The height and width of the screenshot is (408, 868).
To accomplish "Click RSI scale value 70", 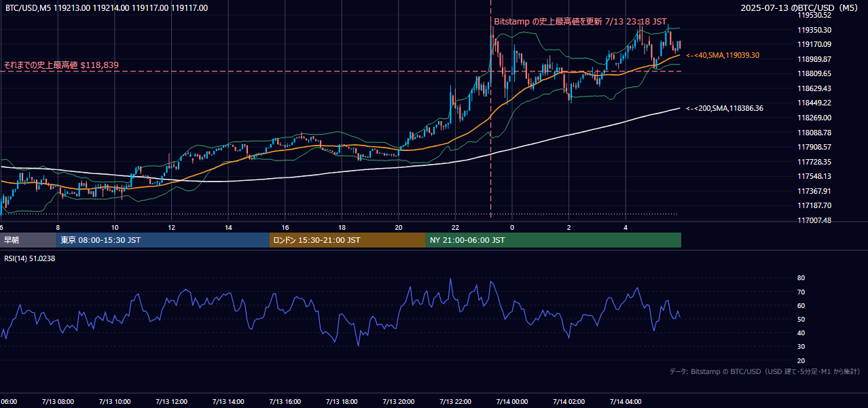I will [x=801, y=292].
